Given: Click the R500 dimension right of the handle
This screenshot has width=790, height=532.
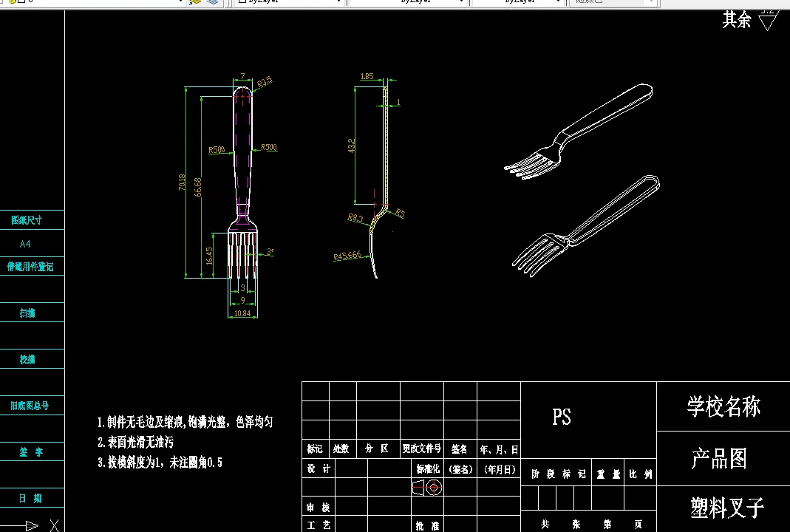Looking at the screenshot, I should (x=269, y=147).
